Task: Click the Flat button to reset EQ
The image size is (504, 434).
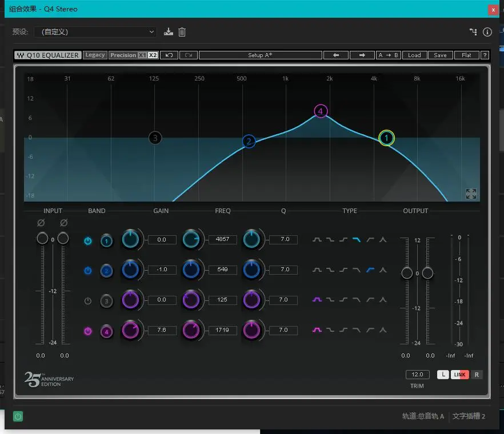Action: pos(466,55)
